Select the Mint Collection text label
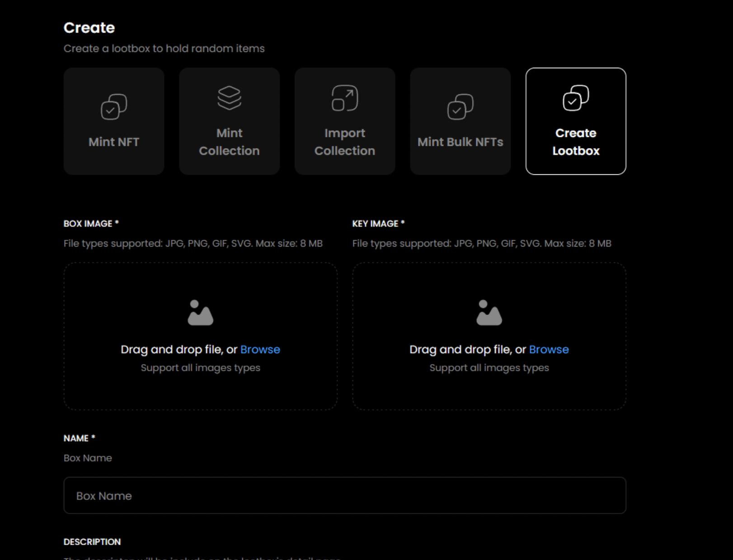This screenshot has height=560, width=733. click(229, 142)
